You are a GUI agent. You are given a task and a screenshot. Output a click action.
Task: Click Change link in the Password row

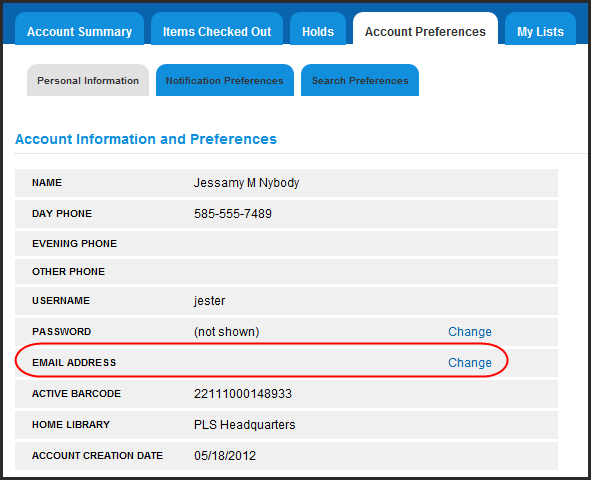tap(470, 332)
